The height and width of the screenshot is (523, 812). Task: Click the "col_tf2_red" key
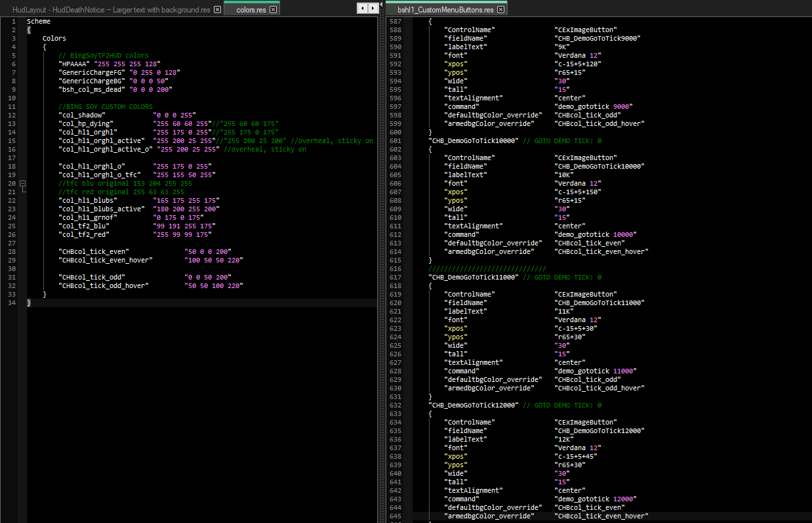pos(84,235)
